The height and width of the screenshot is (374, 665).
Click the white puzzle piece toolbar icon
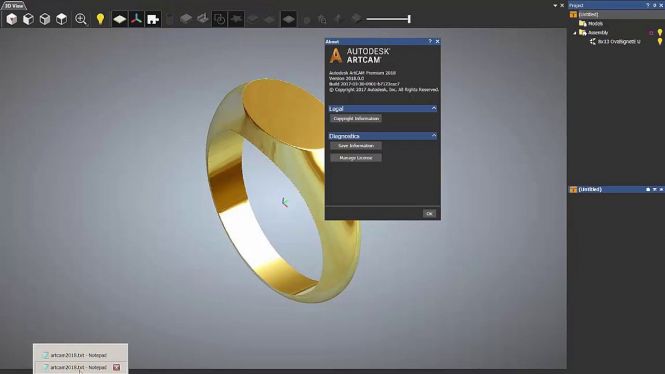[x=153, y=19]
